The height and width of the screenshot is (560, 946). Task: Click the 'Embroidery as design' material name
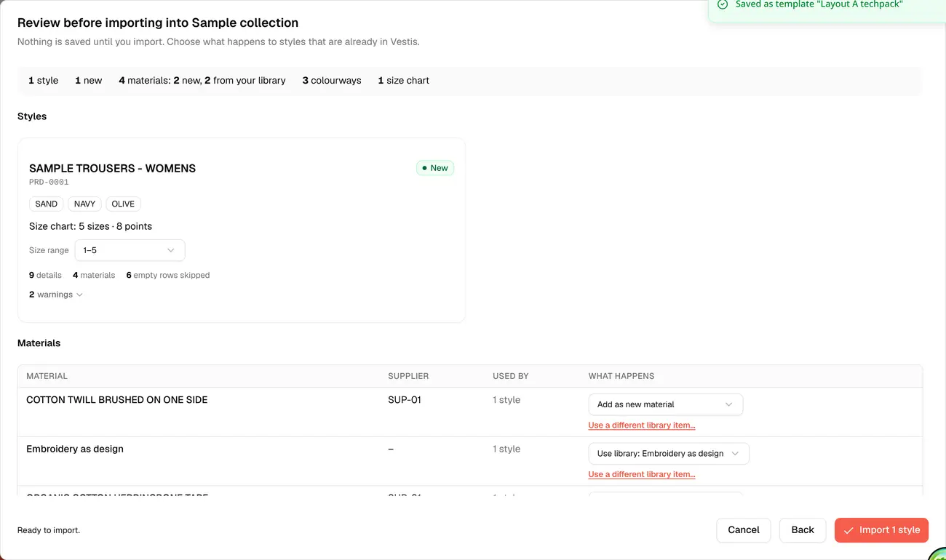click(75, 449)
